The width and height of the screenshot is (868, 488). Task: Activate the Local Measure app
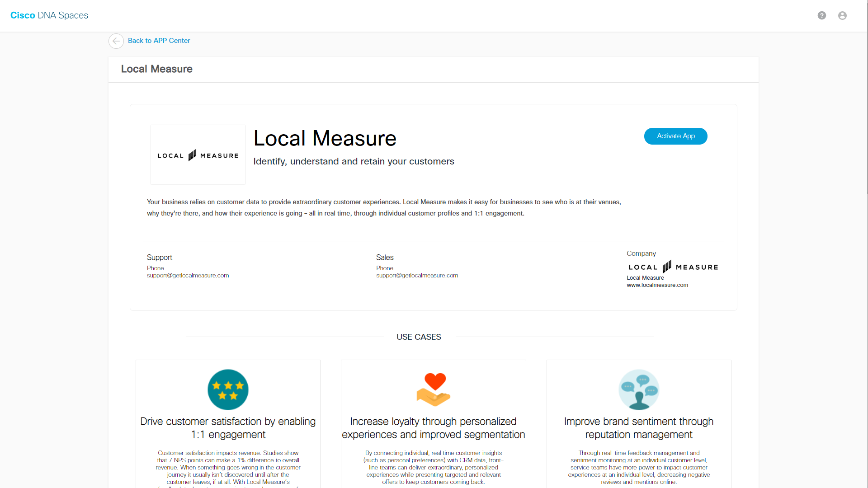(676, 136)
